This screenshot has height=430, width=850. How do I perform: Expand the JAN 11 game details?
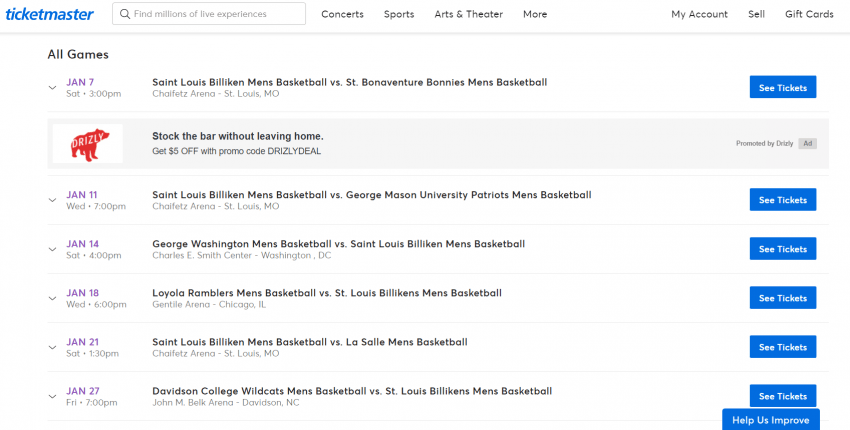tap(53, 200)
